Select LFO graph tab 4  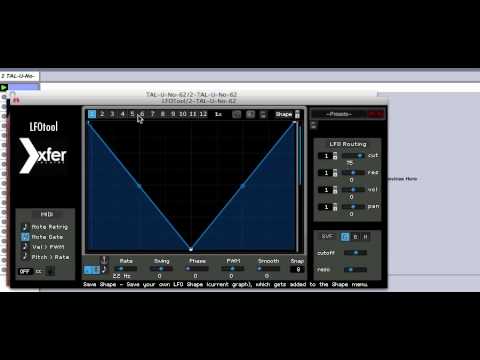122,114
